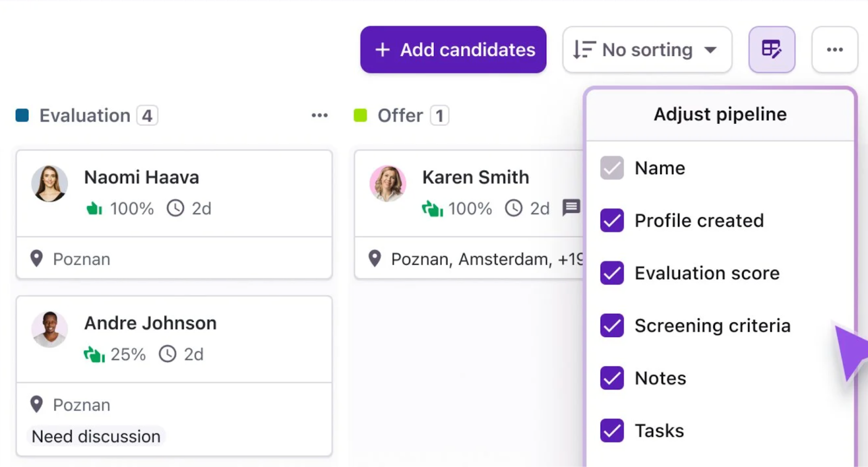Open Andre Johnson's candidate name link
The width and height of the screenshot is (868, 467).
point(150,323)
